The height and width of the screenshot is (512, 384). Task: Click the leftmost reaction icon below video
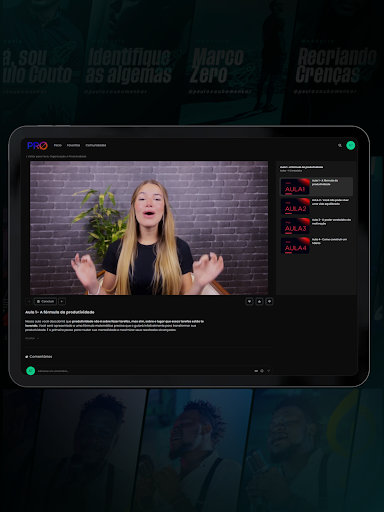coord(249,301)
